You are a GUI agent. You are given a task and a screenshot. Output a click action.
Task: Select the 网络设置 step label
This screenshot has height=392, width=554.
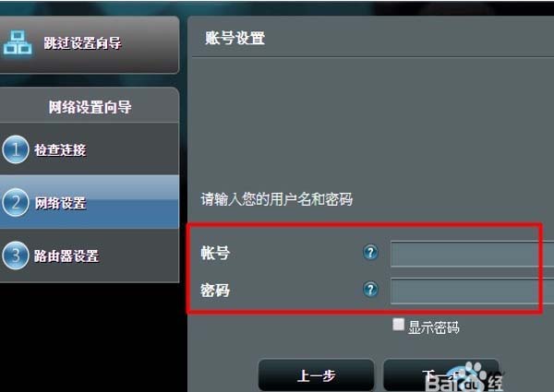[60, 203]
